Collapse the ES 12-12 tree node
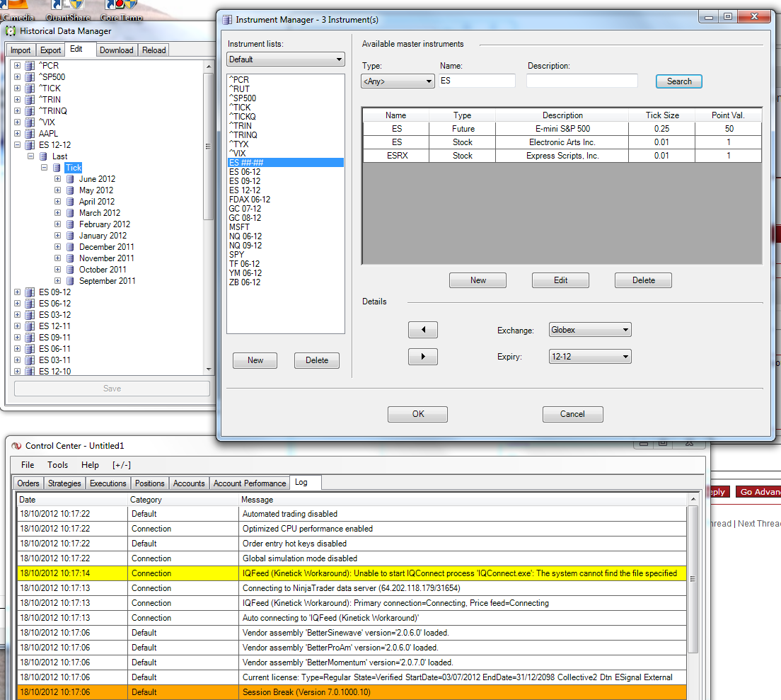 coord(17,145)
